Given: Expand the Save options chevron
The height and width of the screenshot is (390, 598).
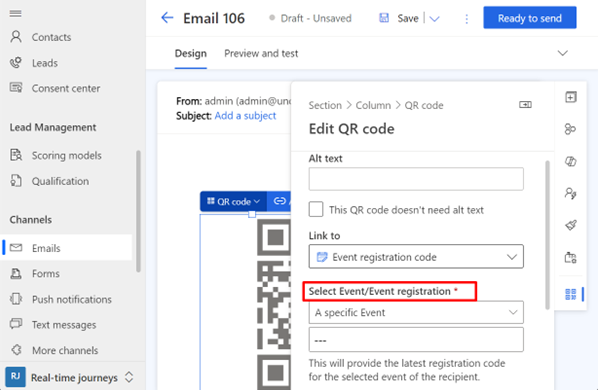Looking at the screenshot, I should pyautogui.click(x=434, y=18).
